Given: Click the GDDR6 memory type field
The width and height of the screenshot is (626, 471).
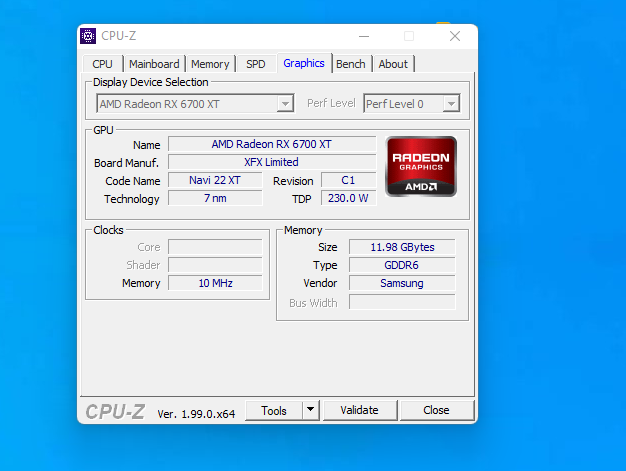Looking at the screenshot, I should pyautogui.click(x=402, y=265).
